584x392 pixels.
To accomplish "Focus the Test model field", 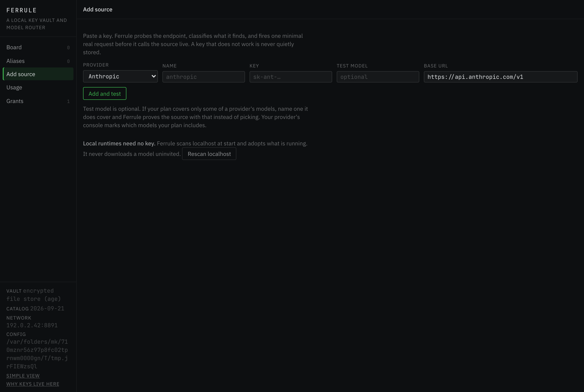I will coord(378,77).
